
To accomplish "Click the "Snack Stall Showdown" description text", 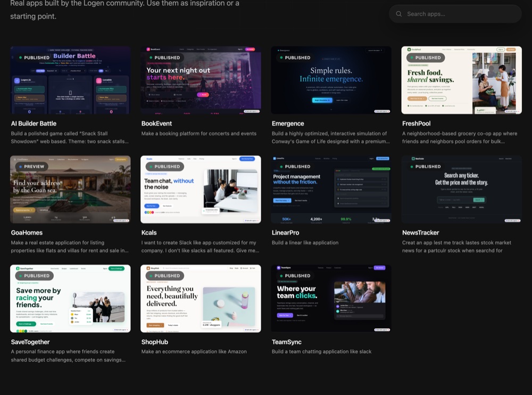I will pos(70,137).
